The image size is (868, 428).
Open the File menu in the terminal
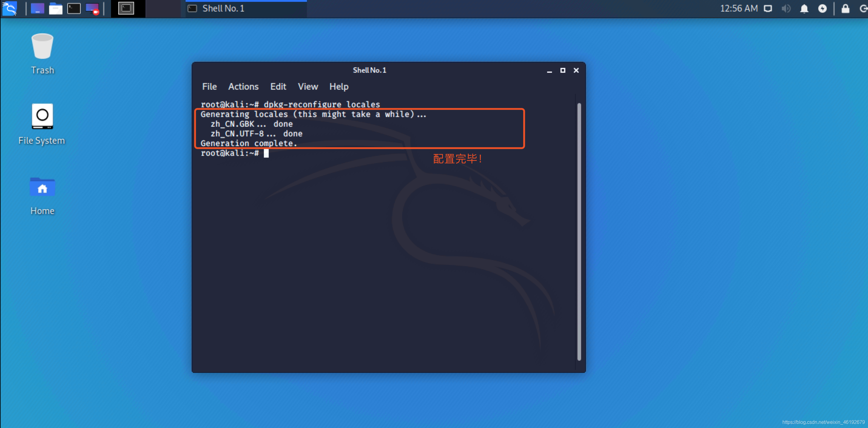point(209,87)
